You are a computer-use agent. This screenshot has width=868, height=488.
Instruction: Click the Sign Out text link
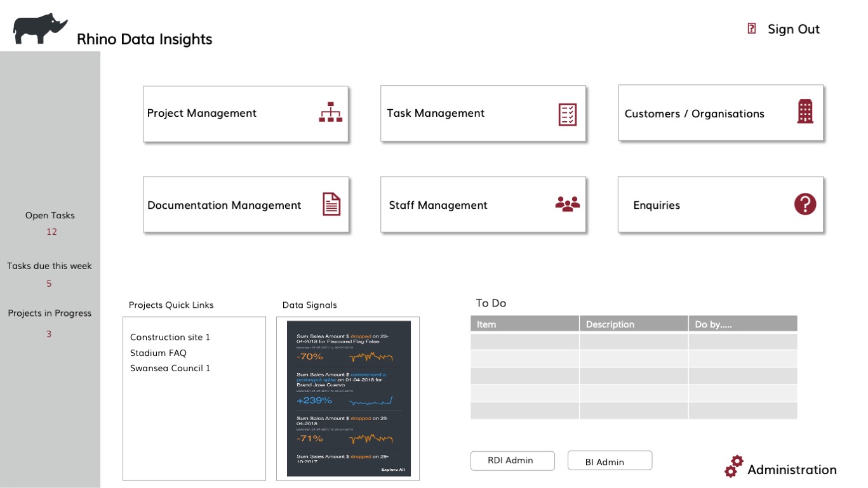click(x=794, y=29)
